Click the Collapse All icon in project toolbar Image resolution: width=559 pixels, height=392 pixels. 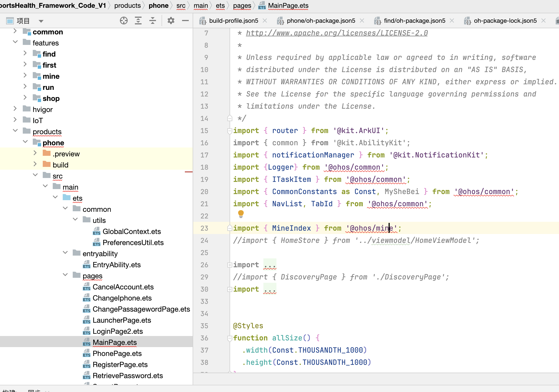[x=153, y=21]
